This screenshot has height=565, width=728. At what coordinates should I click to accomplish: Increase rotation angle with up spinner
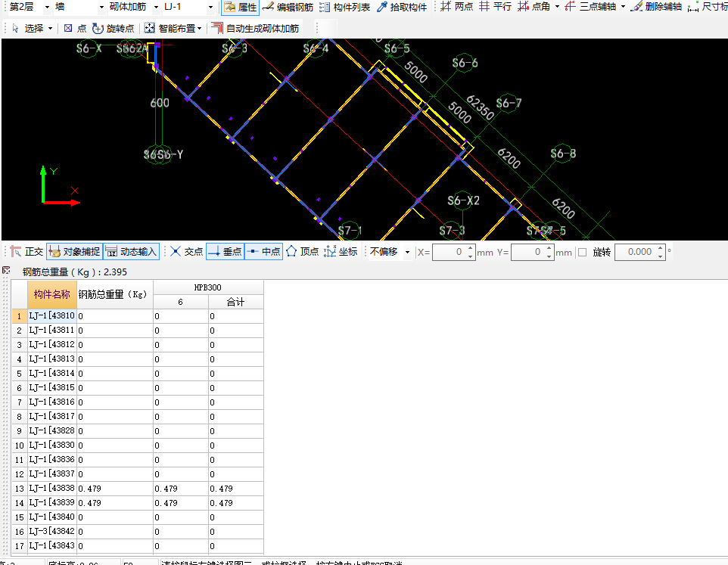660,248
